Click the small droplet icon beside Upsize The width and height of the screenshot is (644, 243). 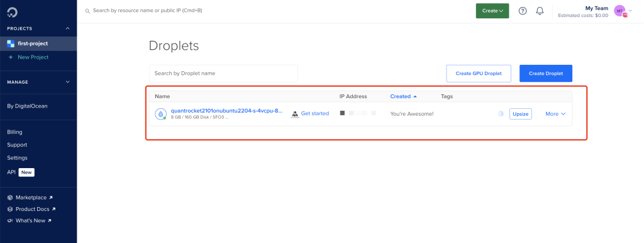501,114
